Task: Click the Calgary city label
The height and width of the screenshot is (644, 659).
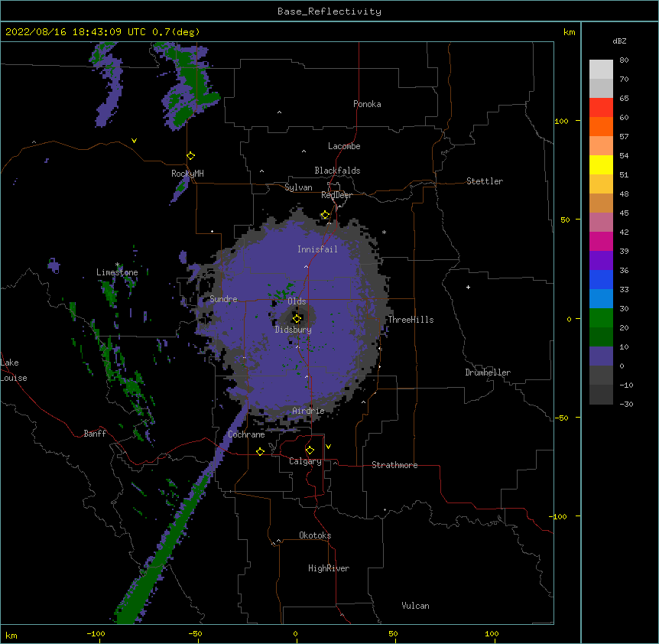Action: pyautogui.click(x=305, y=461)
